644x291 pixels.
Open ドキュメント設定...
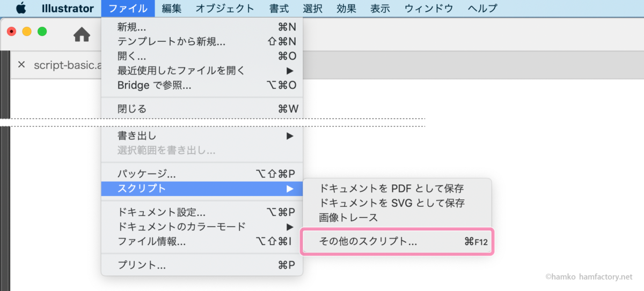pyautogui.click(x=202, y=212)
